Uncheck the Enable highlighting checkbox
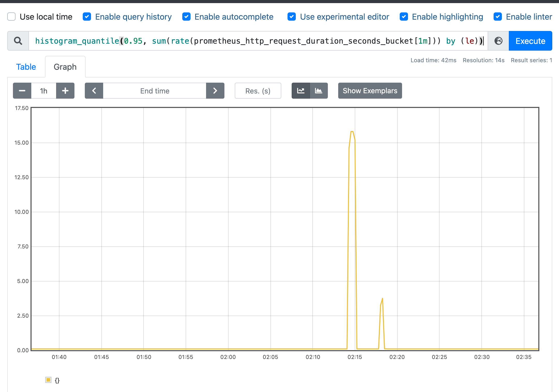This screenshot has height=392, width=559. [404, 17]
